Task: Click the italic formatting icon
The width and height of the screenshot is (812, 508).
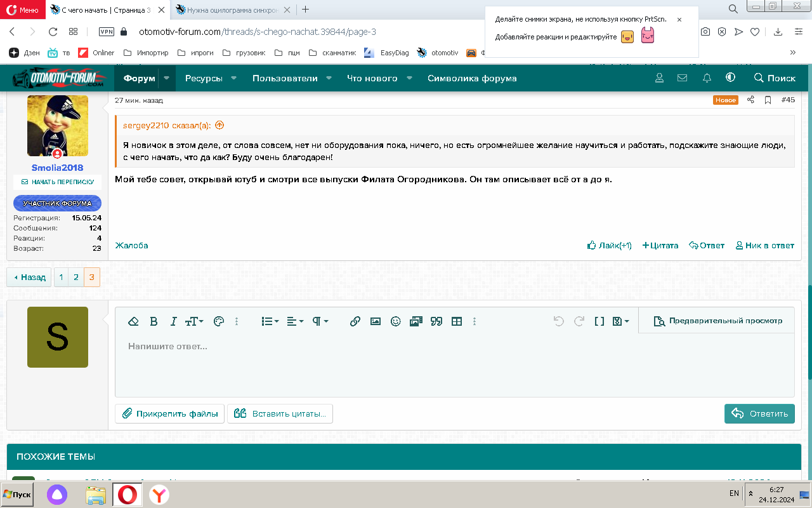Action: 173,322
